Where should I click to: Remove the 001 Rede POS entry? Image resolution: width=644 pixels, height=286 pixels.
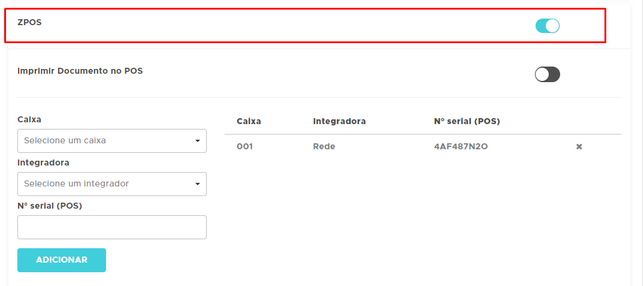579,147
